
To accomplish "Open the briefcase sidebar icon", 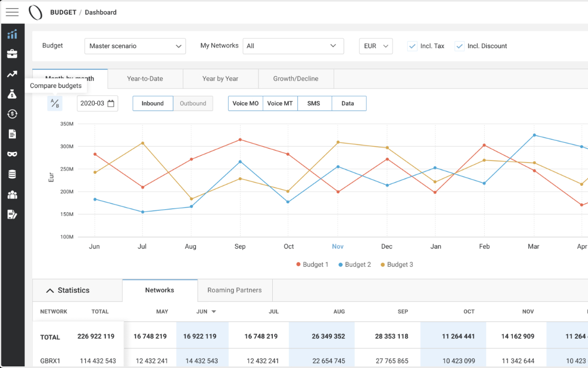I will pyautogui.click(x=12, y=54).
